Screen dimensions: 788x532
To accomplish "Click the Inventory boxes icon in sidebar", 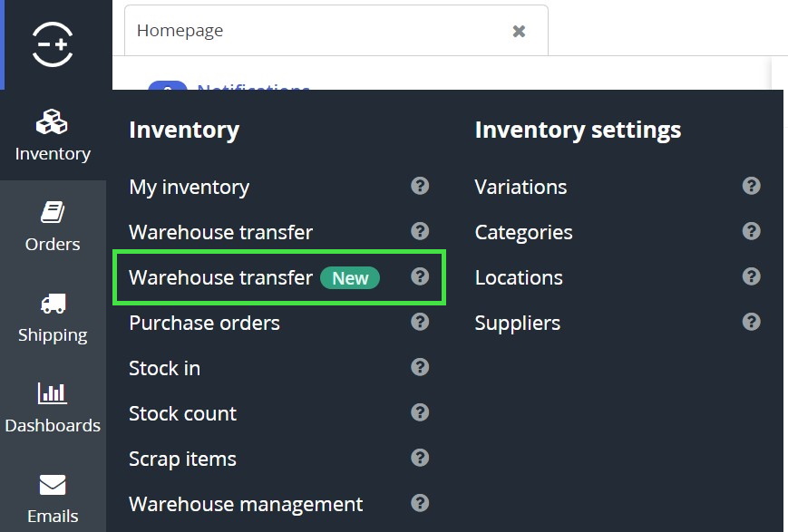I will [x=52, y=121].
